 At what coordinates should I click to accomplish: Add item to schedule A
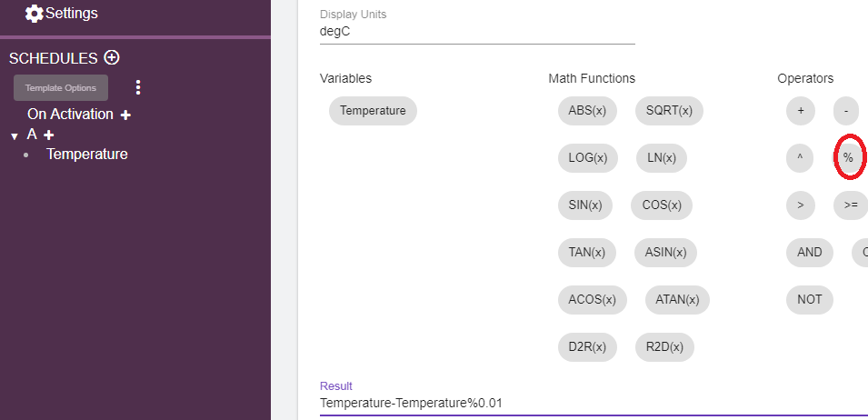(x=49, y=135)
